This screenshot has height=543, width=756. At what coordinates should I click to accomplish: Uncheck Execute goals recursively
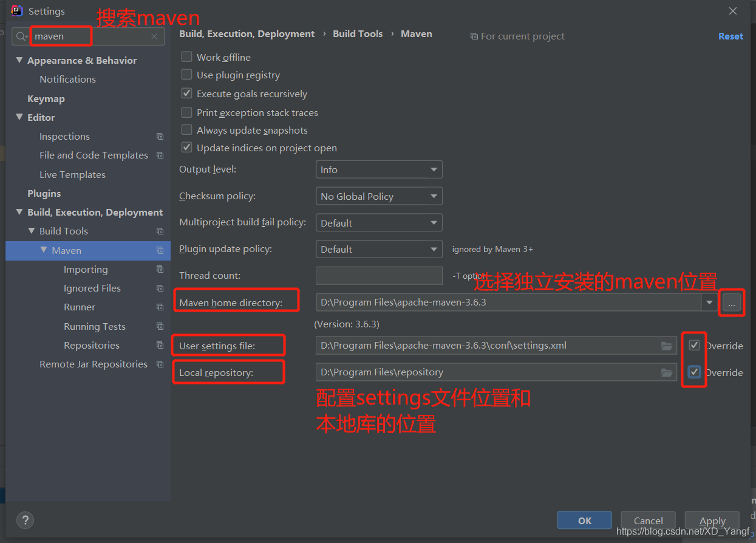187,94
